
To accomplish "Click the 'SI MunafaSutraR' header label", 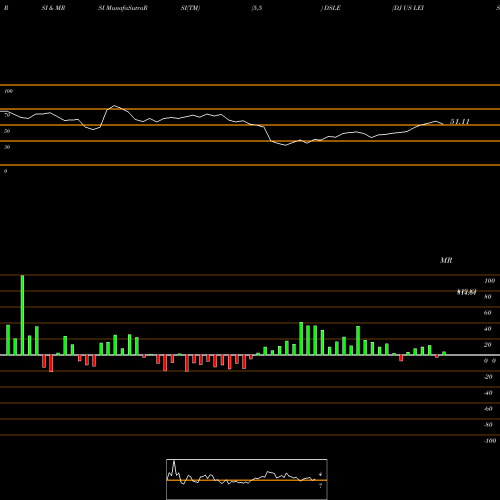I will click(x=123, y=8).
